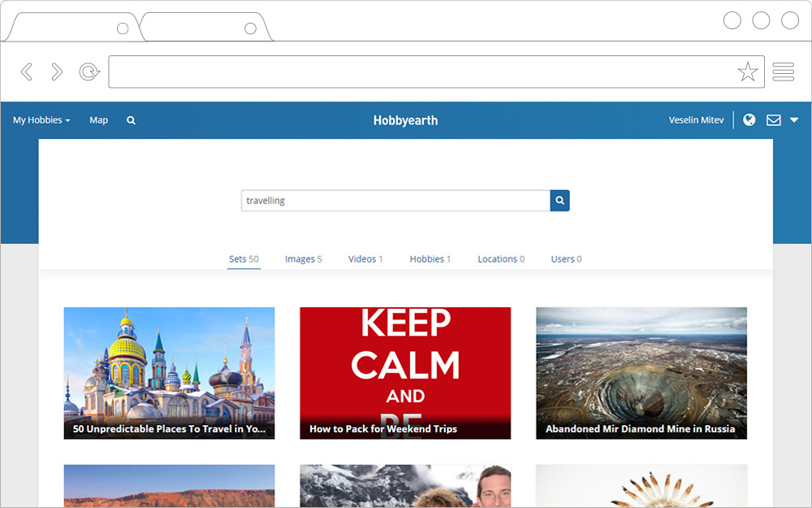Go to Hobbyearth home via logo
Image resolution: width=812 pixels, height=508 pixels.
405,120
